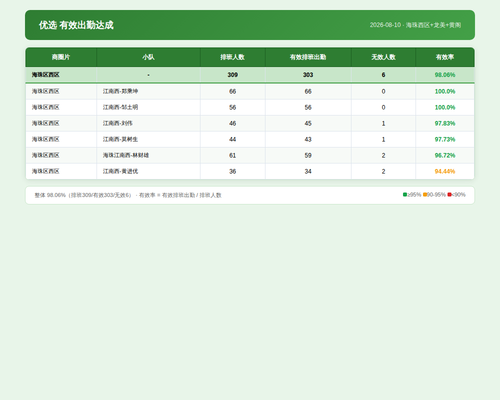Image resolution: width=500 pixels, height=400 pixels.
Task: Click the date text 2026-08-10 in the banner
Action: (385, 25)
